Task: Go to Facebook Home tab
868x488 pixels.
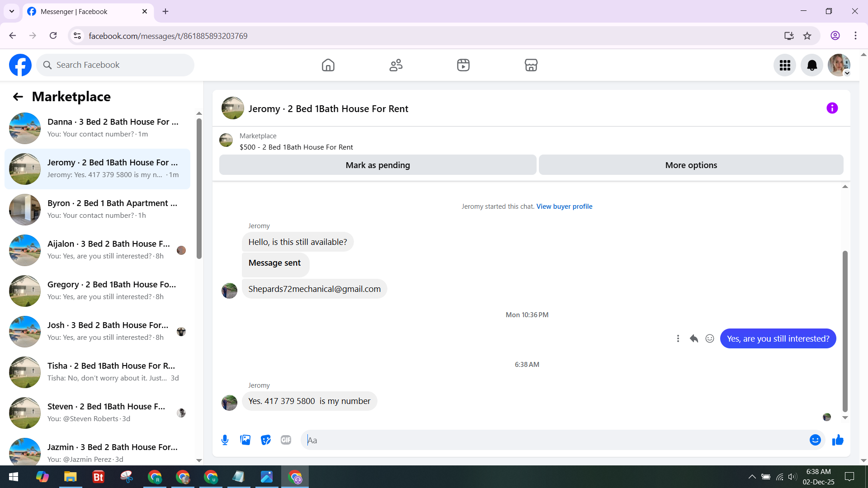Action: click(328, 66)
